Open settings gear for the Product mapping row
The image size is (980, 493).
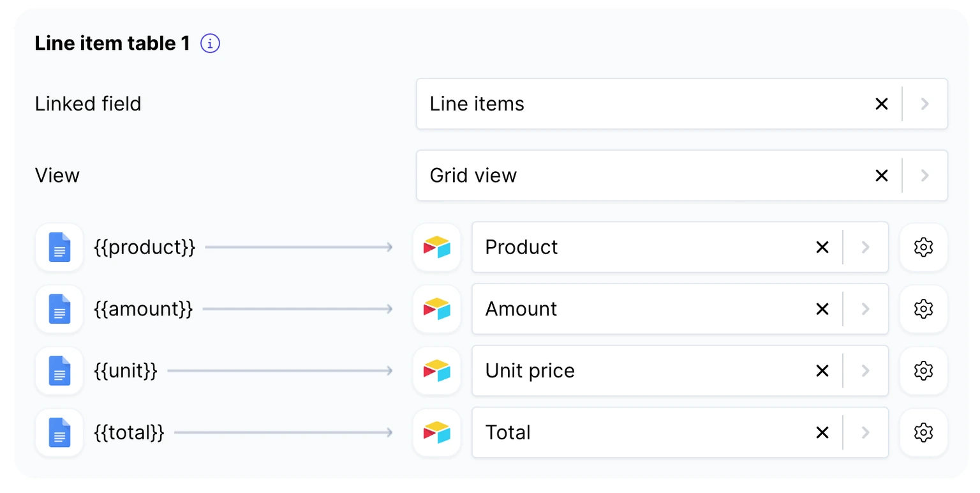point(923,247)
